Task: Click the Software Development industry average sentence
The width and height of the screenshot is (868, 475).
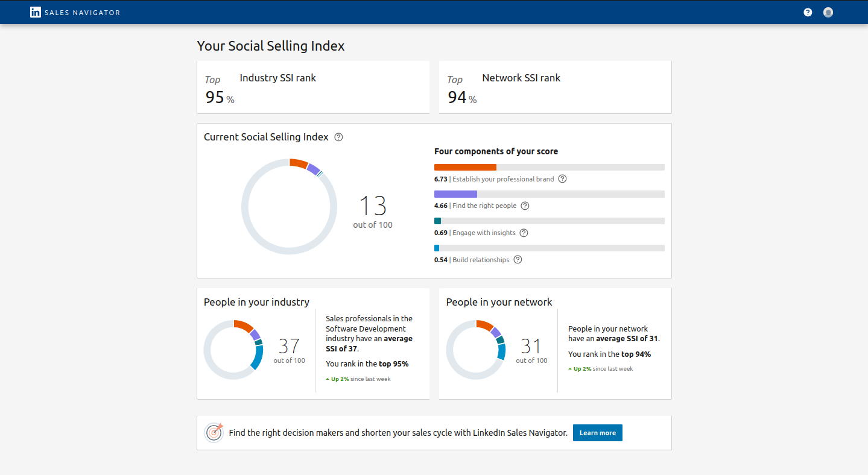Action: (x=369, y=333)
